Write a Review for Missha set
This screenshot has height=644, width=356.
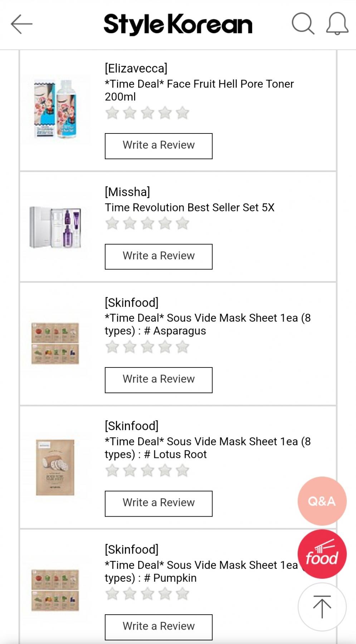click(x=159, y=257)
